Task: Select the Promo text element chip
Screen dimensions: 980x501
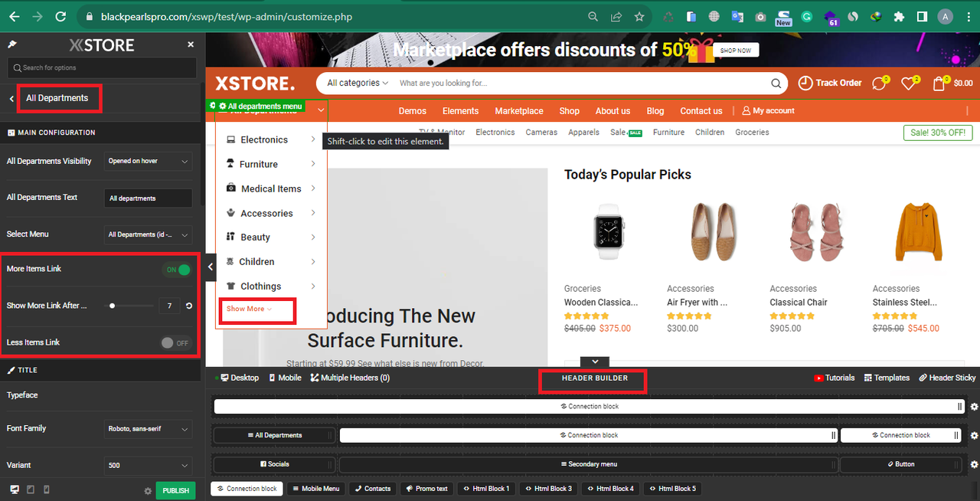Action: coord(426,489)
